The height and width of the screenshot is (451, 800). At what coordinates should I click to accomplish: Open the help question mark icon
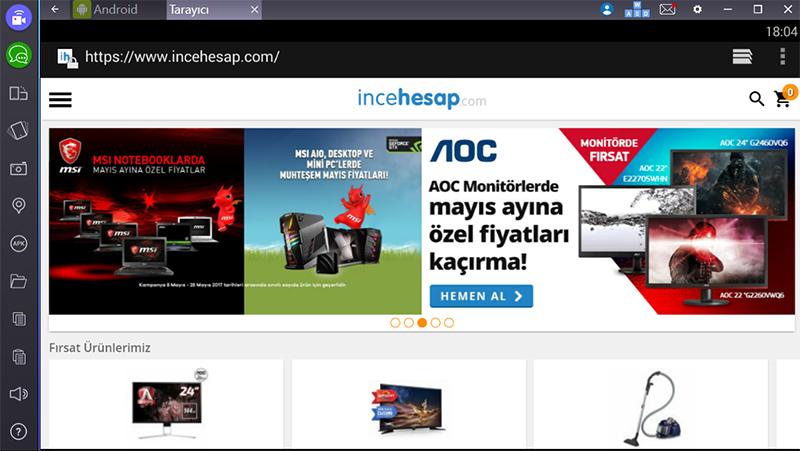tap(18, 432)
